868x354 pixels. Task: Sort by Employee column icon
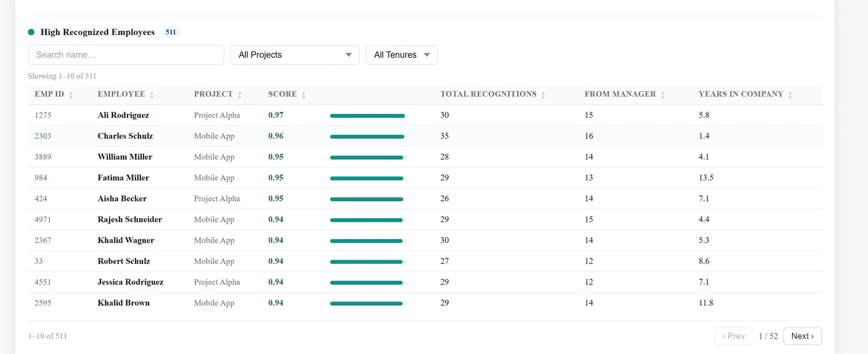tap(152, 95)
